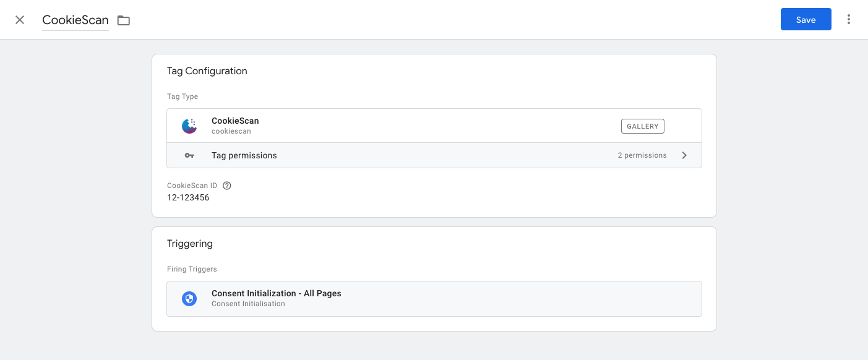Screen dimensions: 868x360
Task: Click the CookieScan ID value 12-123456
Action: [188, 198]
